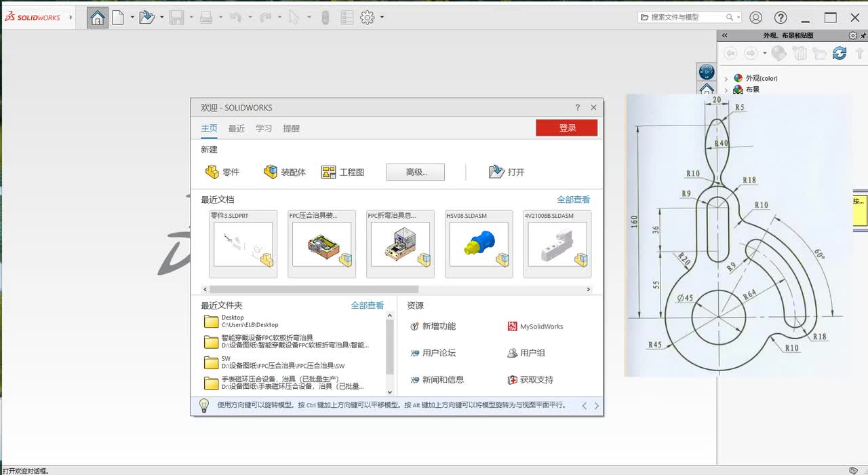868x475 pixels.
Task: Switch to the 最近 tab
Action: point(237,128)
